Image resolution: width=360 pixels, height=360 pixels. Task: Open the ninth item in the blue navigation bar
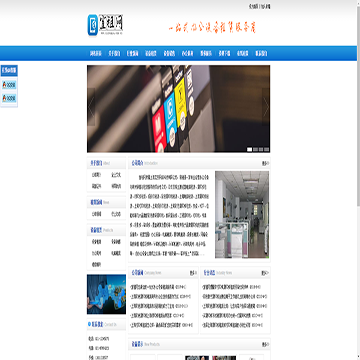(243, 53)
